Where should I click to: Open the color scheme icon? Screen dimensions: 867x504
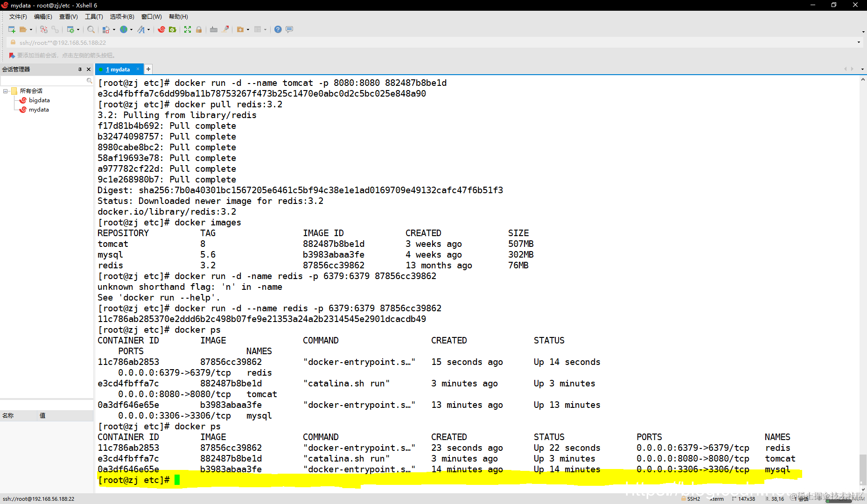(x=106, y=29)
